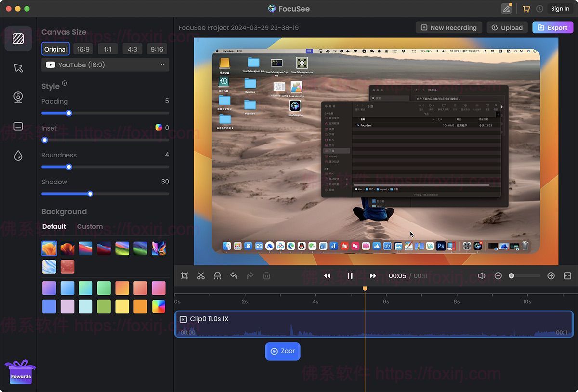Viewport: 578px width, 392px height.
Task: Pause the video playback
Action: click(x=350, y=275)
